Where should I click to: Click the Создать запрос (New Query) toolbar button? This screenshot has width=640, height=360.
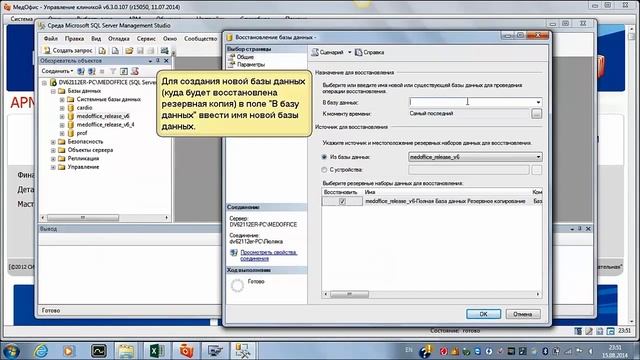tap(68, 51)
